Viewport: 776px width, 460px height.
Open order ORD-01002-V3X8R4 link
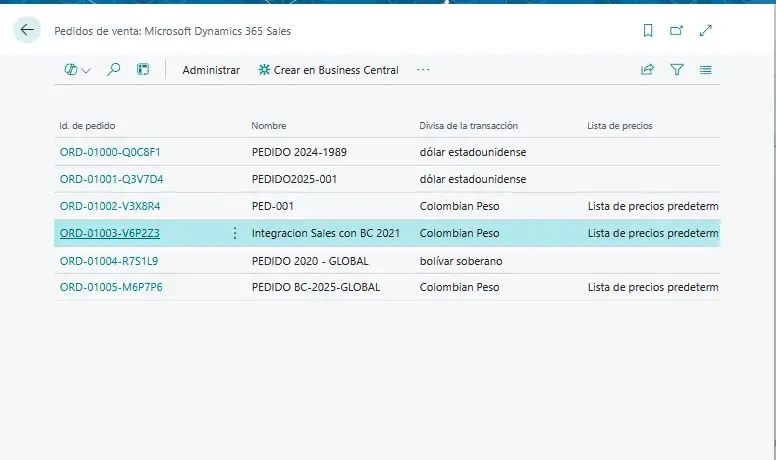tap(110, 206)
